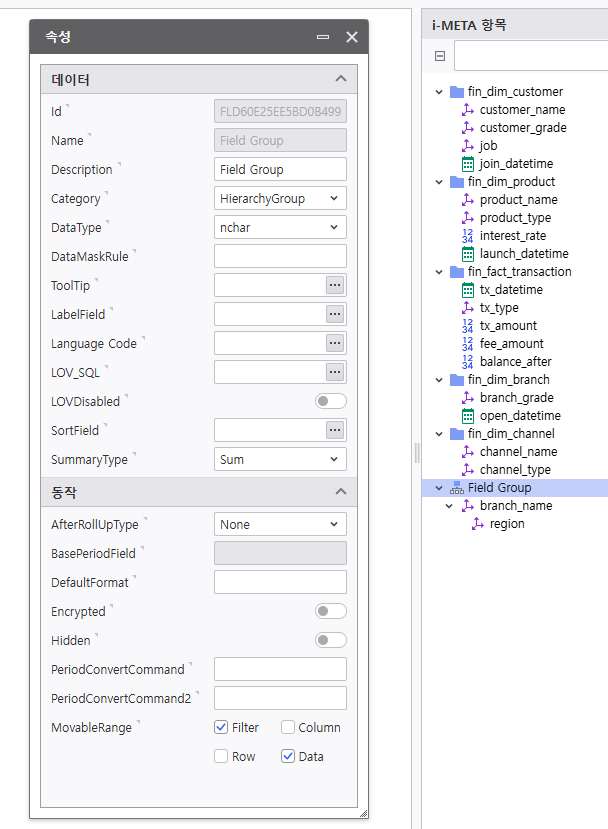Click the fin_dim_branch folder icon
Screen dimensions: 608x829
click(x=457, y=380)
